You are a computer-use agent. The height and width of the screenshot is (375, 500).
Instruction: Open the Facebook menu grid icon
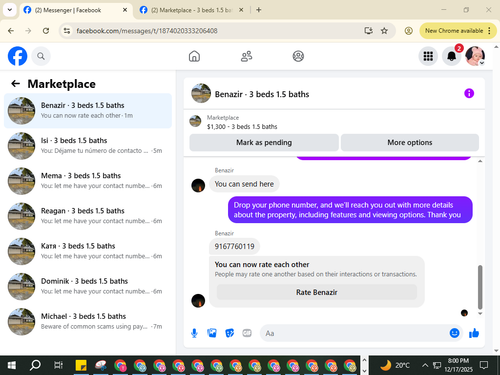pos(428,56)
